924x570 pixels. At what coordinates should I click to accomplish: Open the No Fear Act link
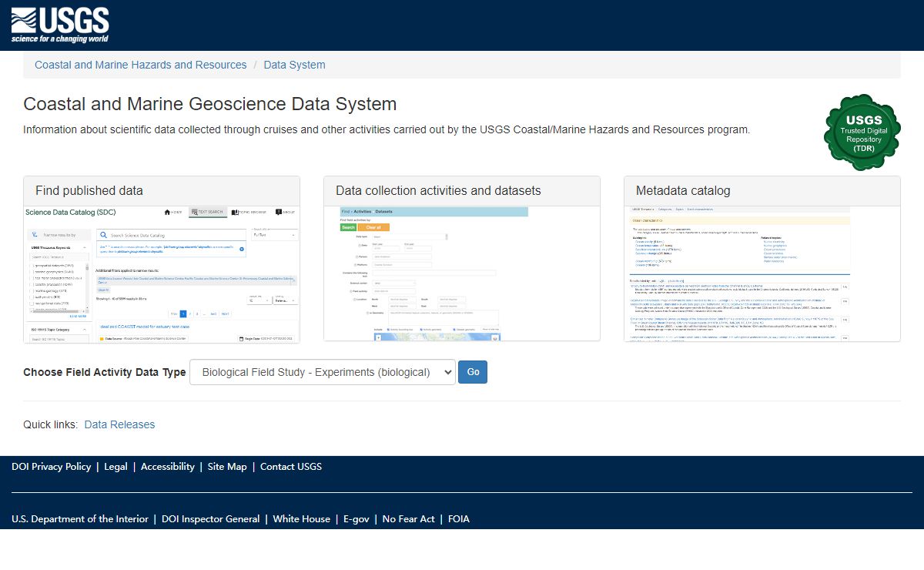pos(408,518)
